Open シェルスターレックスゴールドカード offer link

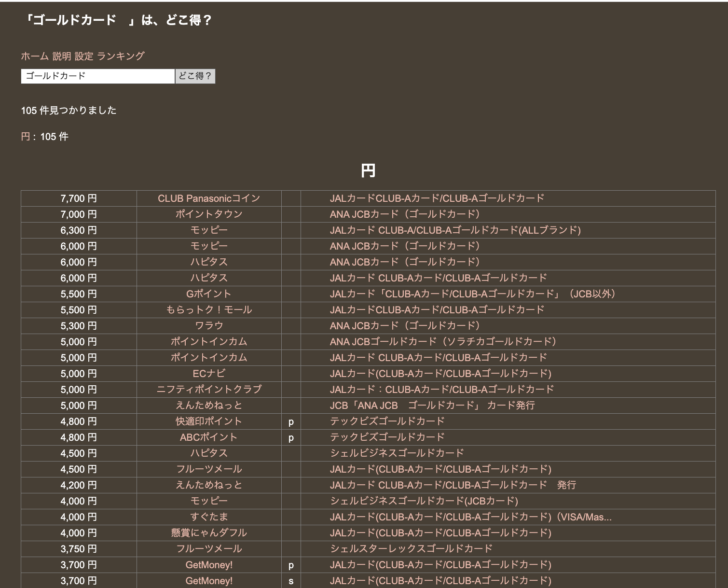tap(411, 549)
